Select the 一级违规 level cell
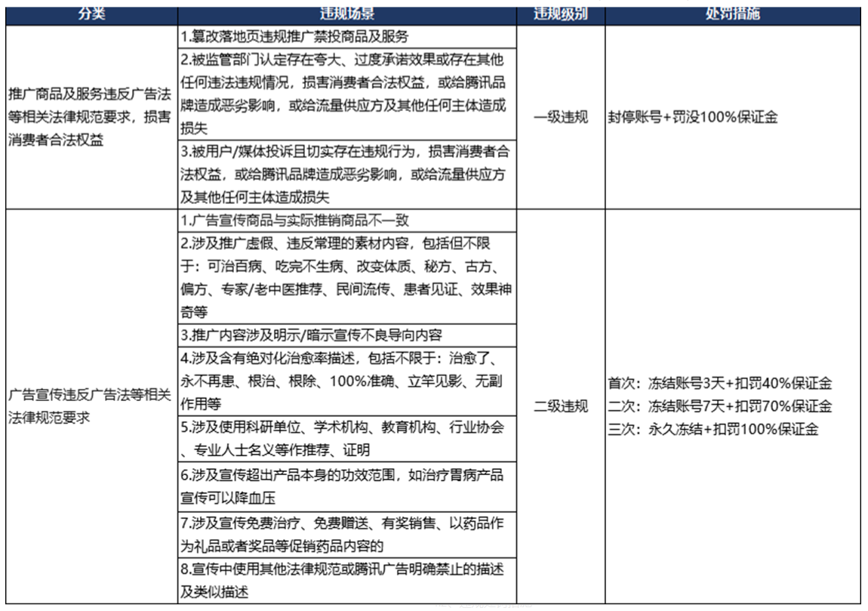Image resolution: width=868 pixels, height=611 pixels. click(x=561, y=117)
